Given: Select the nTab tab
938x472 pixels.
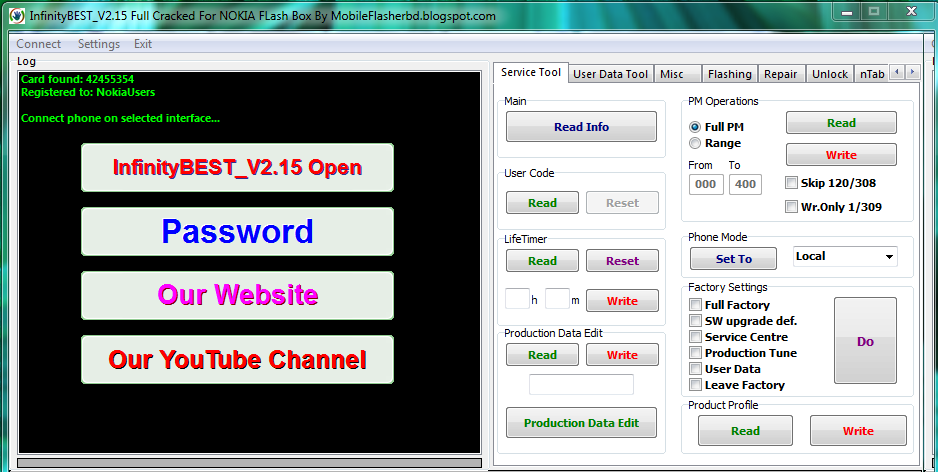Looking at the screenshot, I should click(872, 74).
